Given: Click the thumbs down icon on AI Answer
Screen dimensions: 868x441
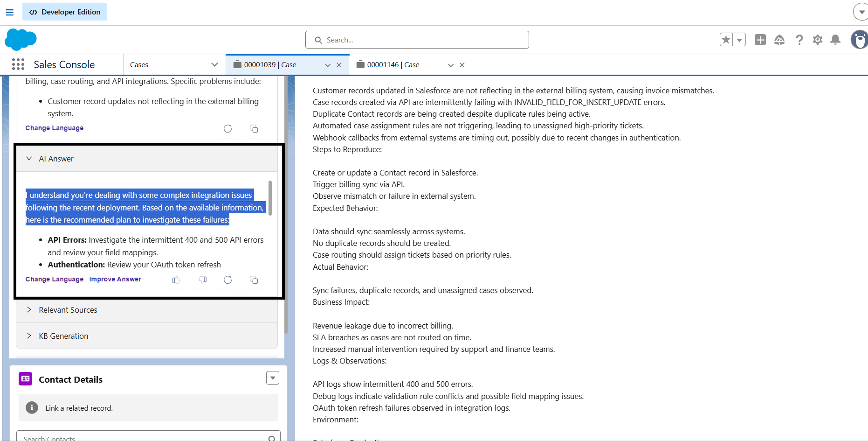Looking at the screenshot, I should (203, 280).
